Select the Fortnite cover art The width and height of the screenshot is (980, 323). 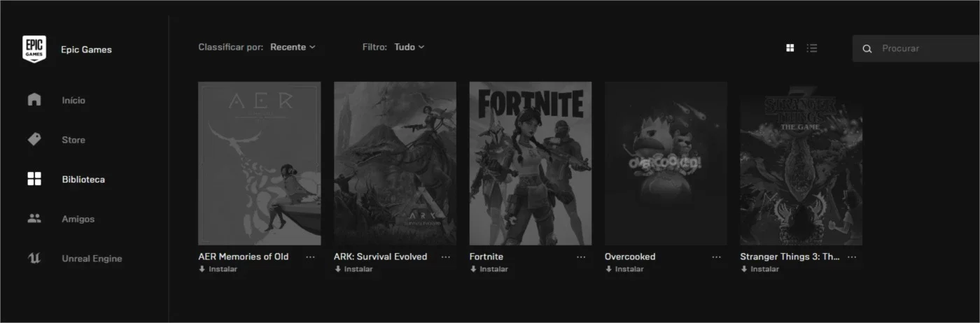click(531, 164)
